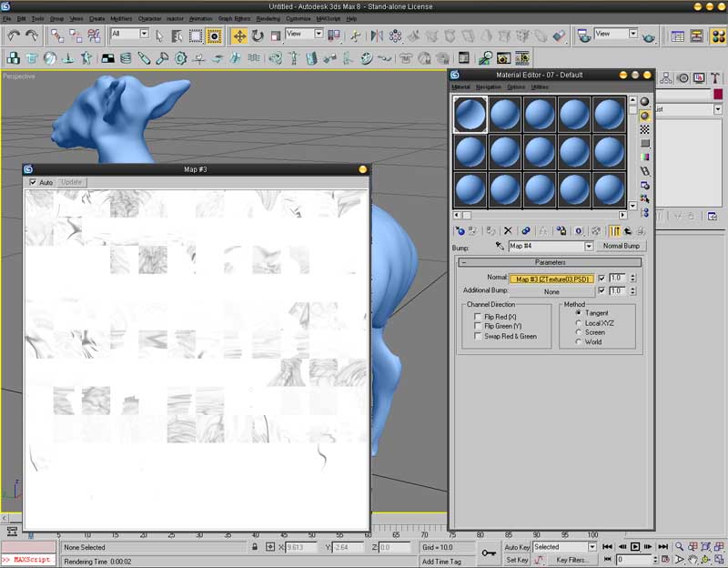This screenshot has height=568, width=728.
Task: Click Pick Material from Object eyedropper
Action: coord(500,246)
